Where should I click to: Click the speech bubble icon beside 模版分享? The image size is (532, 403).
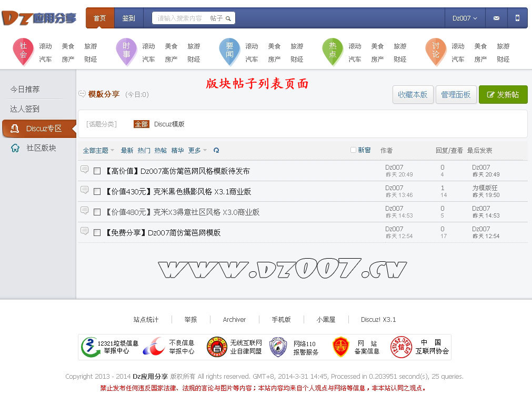(x=82, y=94)
